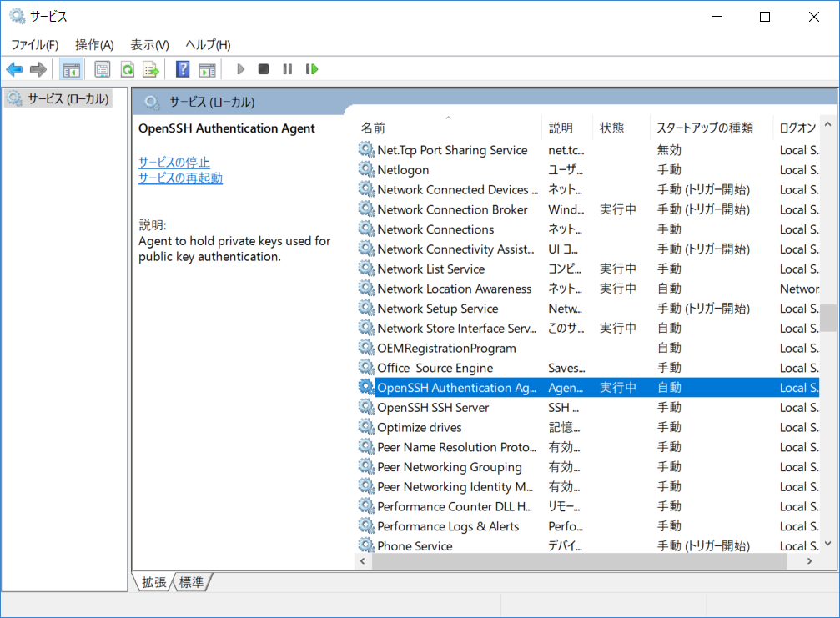Sort by the 説明 column header
Image resolution: width=840 pixels, height=618 pixels.
567,128
